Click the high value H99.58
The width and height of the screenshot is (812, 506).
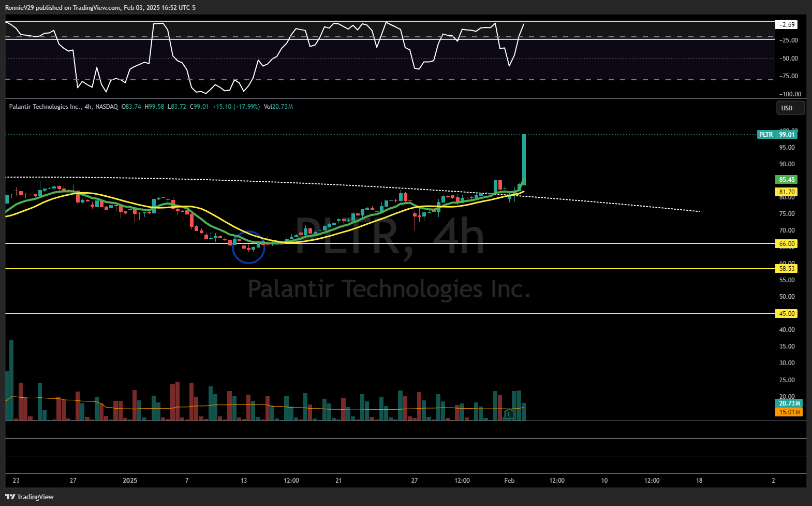(x=154, y=107)
